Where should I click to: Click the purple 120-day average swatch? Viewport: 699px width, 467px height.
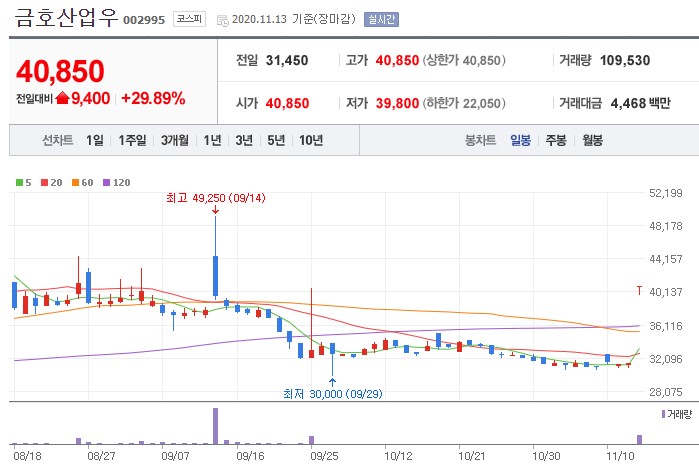[x=107, y=182]
